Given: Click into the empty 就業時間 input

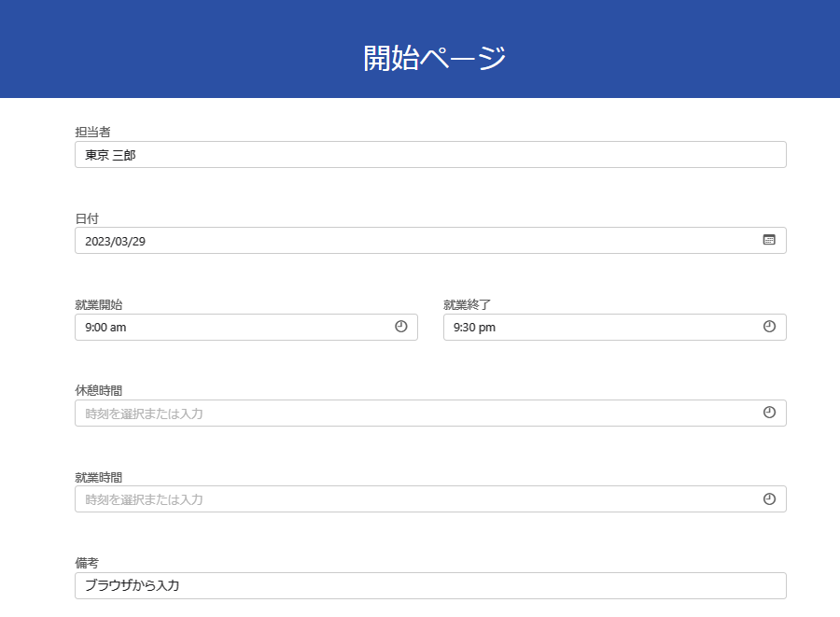Looking at the screenshot, I should click(x=411, y=499).
